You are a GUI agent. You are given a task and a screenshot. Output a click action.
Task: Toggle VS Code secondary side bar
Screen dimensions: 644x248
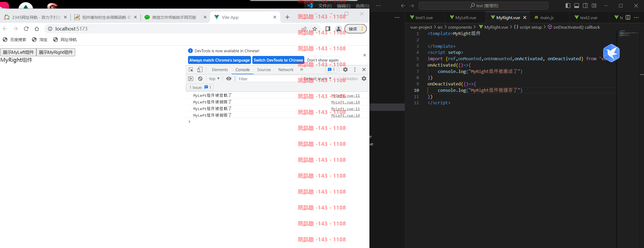tap(585, 6)
